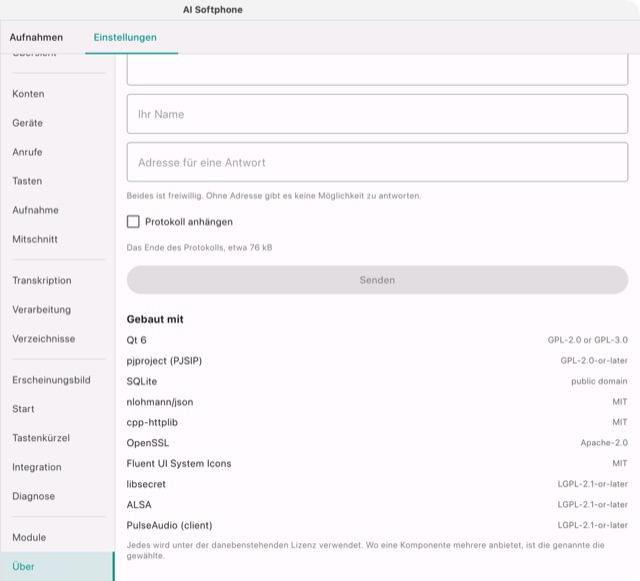Click the AI Softphone window title
The image size is (640, 581).
[213, 10]
